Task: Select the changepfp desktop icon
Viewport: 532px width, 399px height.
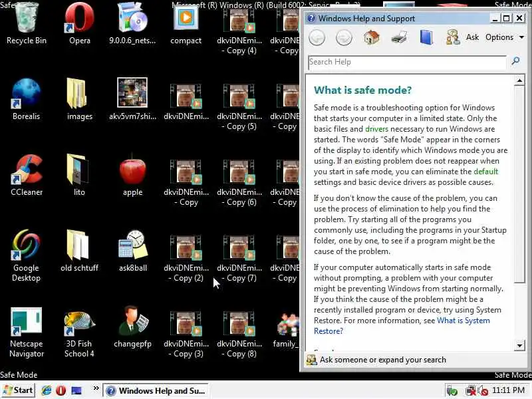Action: click(x=132, y=327)
